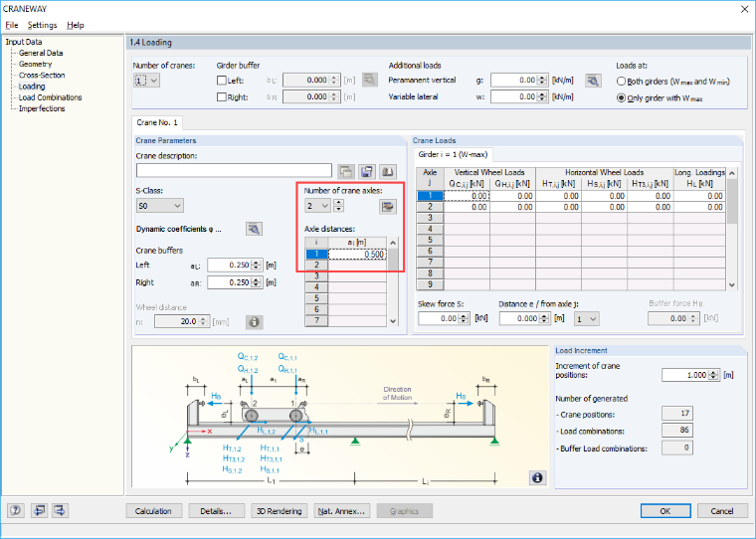The height and width of the screenshot is (539, 756).
Task: Open the Settings menu
Action: click(x=42, y=25)
